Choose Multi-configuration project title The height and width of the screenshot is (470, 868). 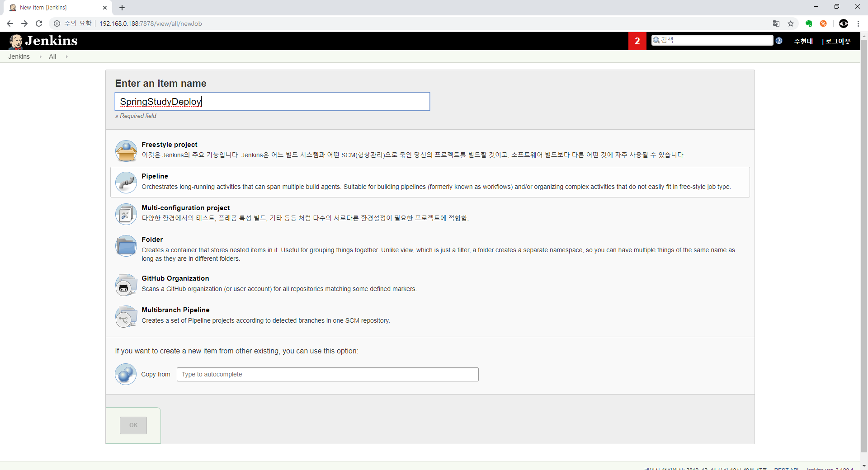[x=185, y=208]
